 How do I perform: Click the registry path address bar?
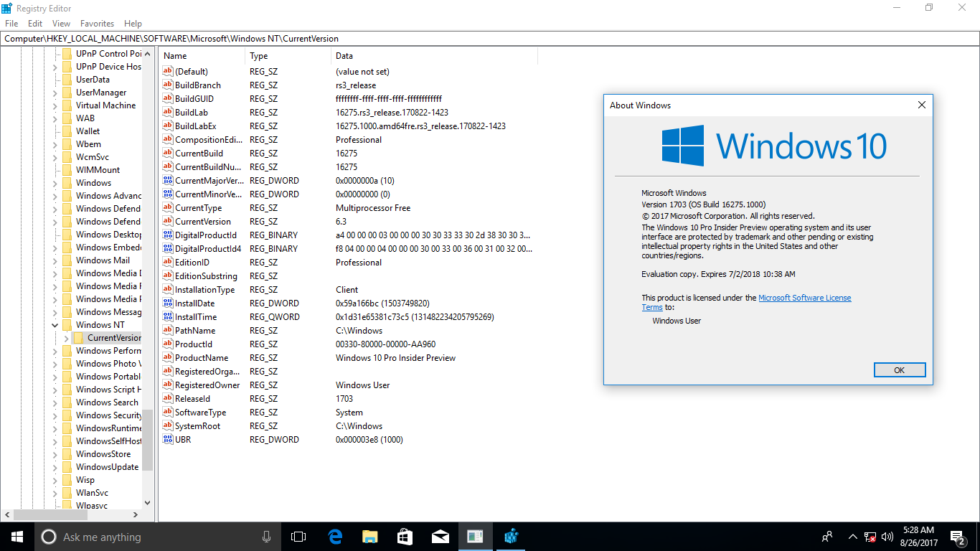pyautogui.click(x=490, y=39)
